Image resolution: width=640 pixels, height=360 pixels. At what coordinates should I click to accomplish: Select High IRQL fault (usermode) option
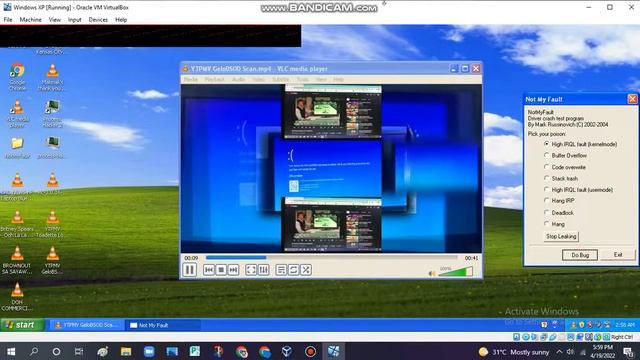point(578,190)
